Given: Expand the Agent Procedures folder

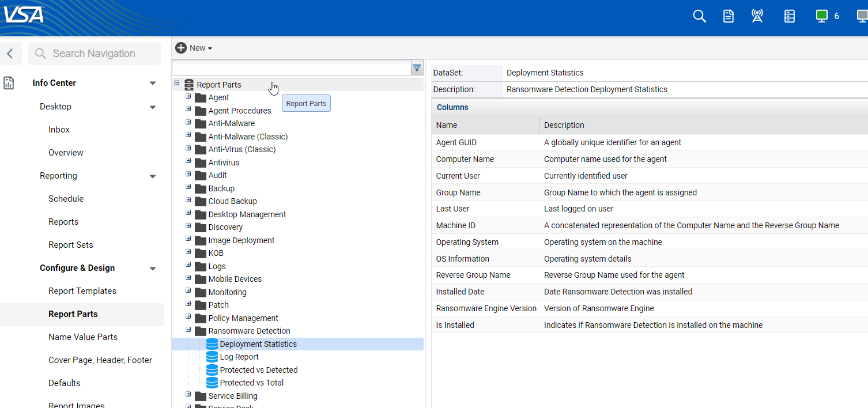Looking at the screenshot, I should pos(188,109).
